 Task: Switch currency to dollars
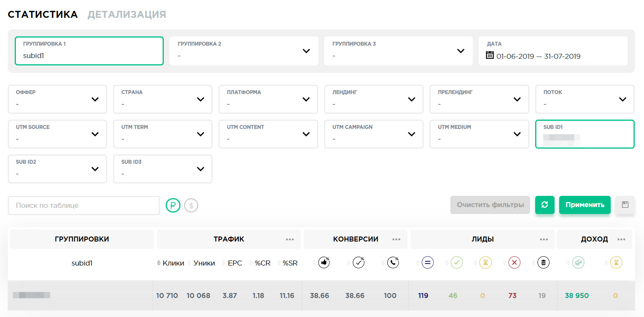(x=191, y=205)
